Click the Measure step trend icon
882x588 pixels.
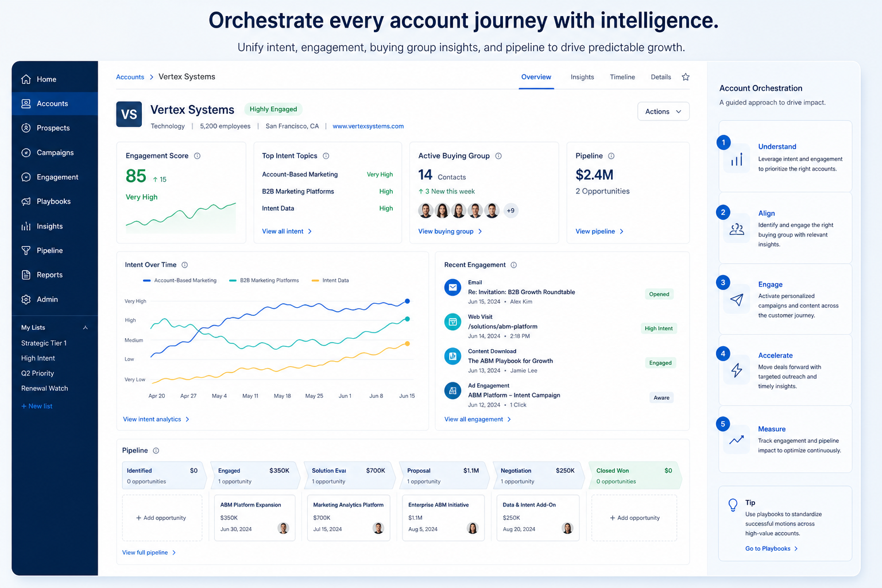737,440
